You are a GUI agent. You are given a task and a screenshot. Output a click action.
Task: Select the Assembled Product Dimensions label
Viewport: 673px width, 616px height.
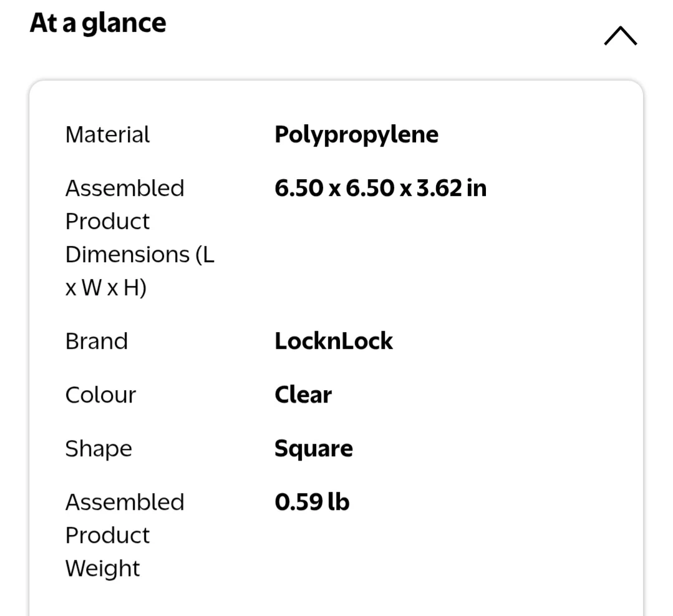pos(139,238)
